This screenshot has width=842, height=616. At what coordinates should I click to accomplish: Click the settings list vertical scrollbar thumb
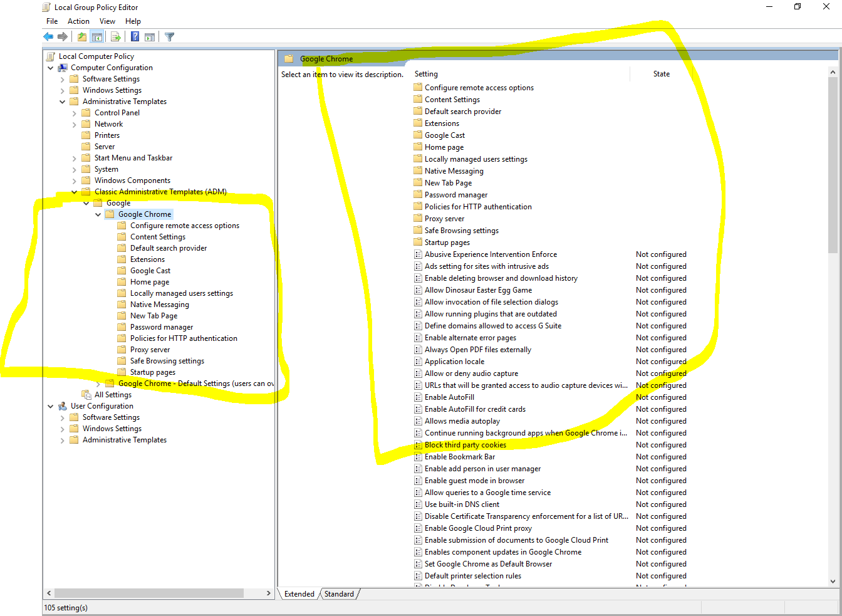click(833, 165)
